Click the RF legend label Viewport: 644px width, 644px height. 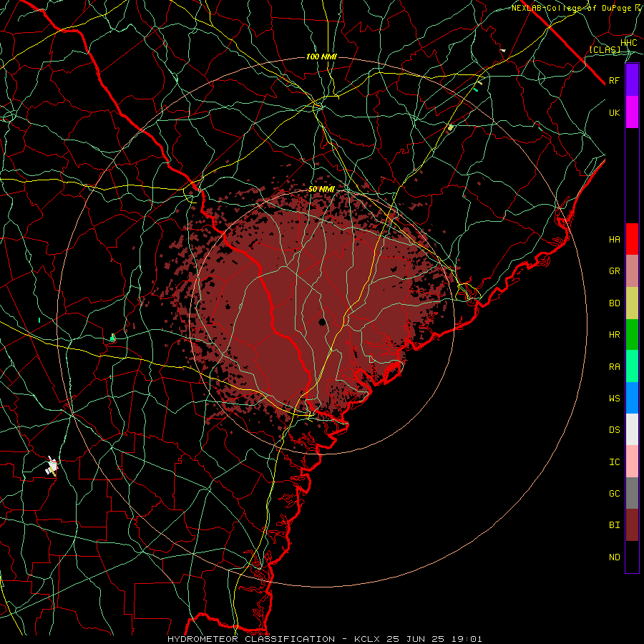point(614,80)
